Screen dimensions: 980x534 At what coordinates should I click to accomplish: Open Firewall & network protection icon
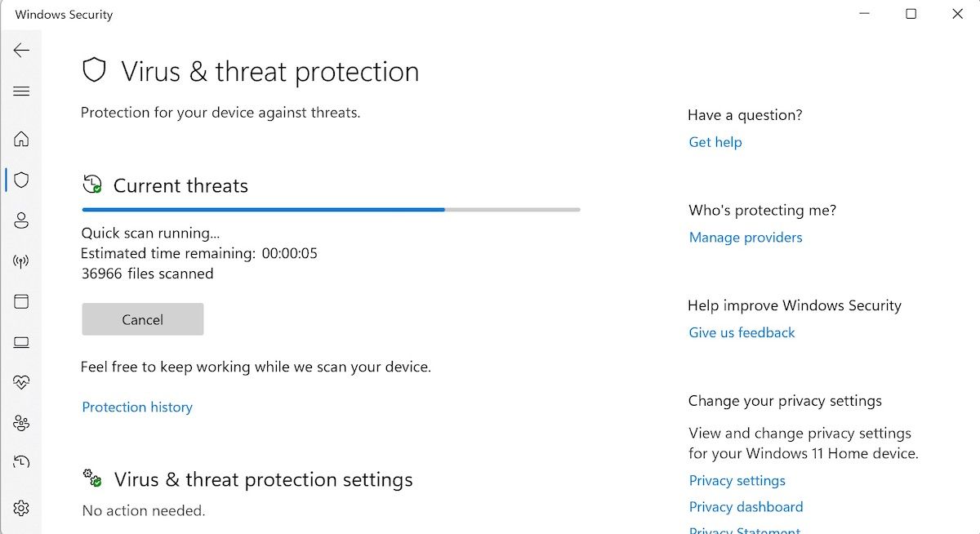[21, 261]
